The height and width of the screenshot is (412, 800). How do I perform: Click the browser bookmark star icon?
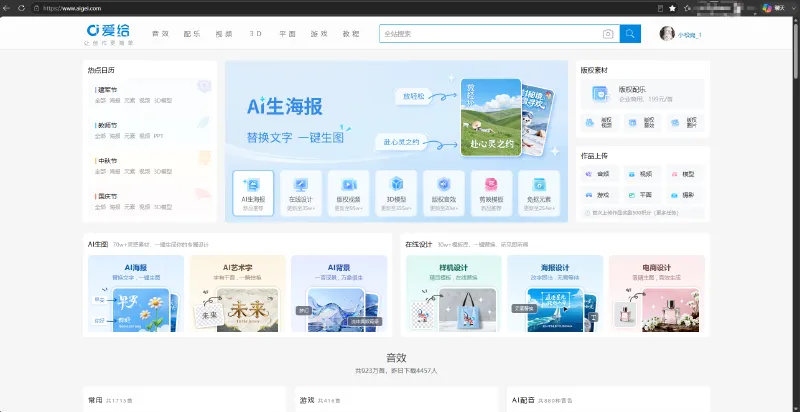[672, 8]
